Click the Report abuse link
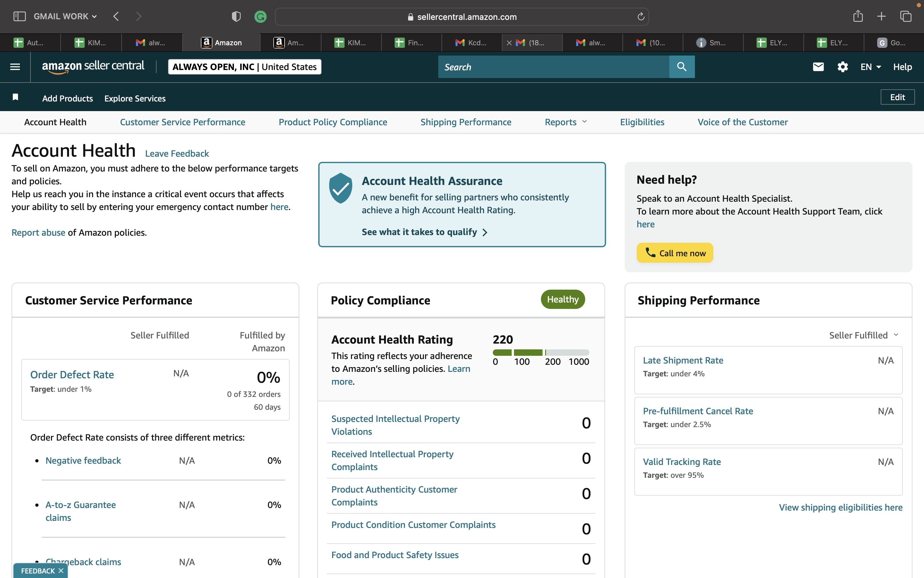The height and width of the screenshot is (578, 924). click(38, 232)
